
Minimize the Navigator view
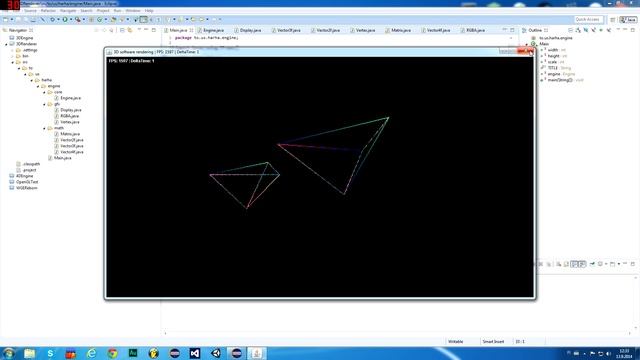coord(146,30)
